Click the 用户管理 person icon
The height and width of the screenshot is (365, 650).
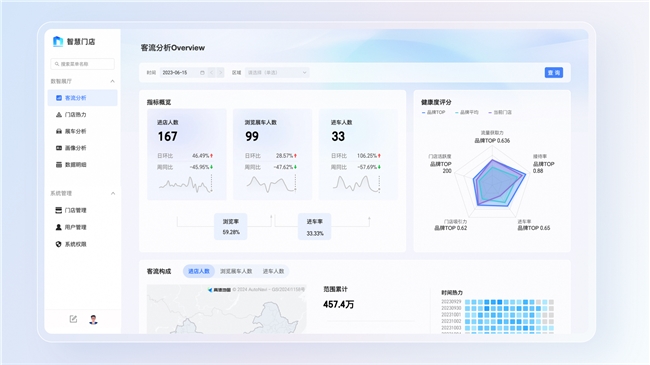click(x=58, y=227)
